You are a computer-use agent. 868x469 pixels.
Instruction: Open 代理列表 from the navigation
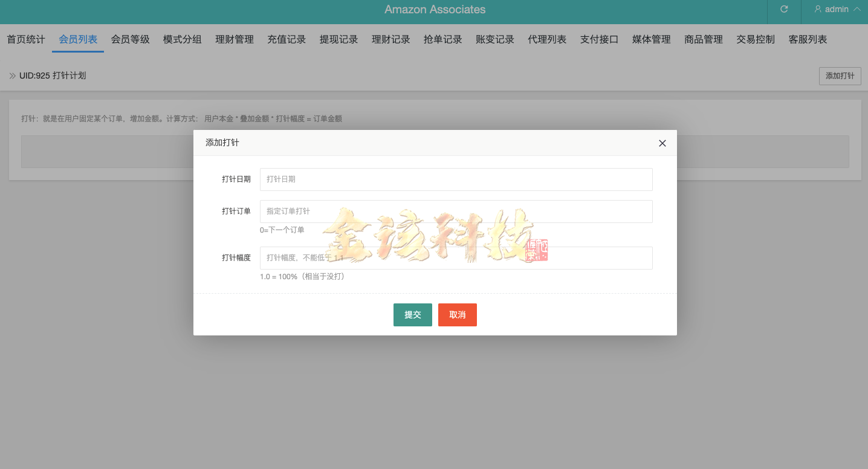(546, 39)
